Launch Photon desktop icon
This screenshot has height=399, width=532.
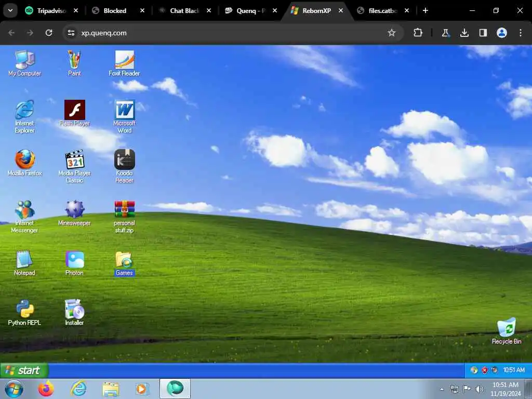[74, 263]
